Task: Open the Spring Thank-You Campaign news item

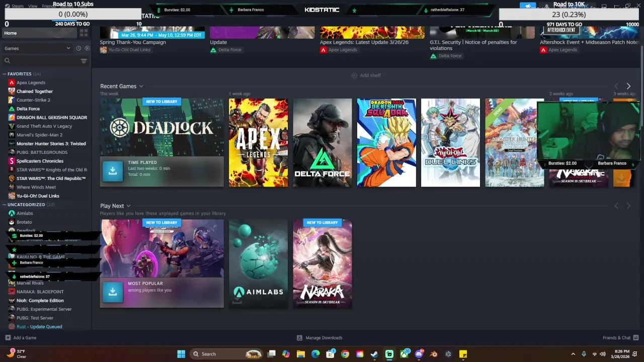Action: (133, 42)
